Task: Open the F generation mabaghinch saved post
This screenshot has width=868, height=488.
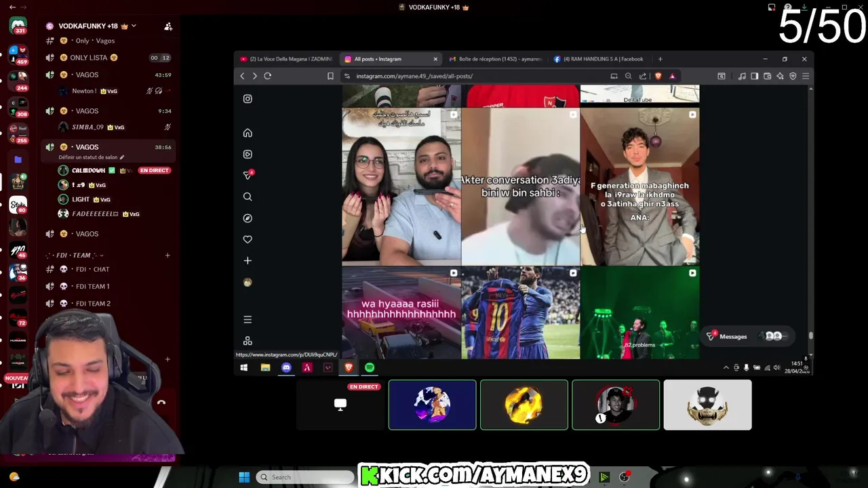Action: (640, 186)
